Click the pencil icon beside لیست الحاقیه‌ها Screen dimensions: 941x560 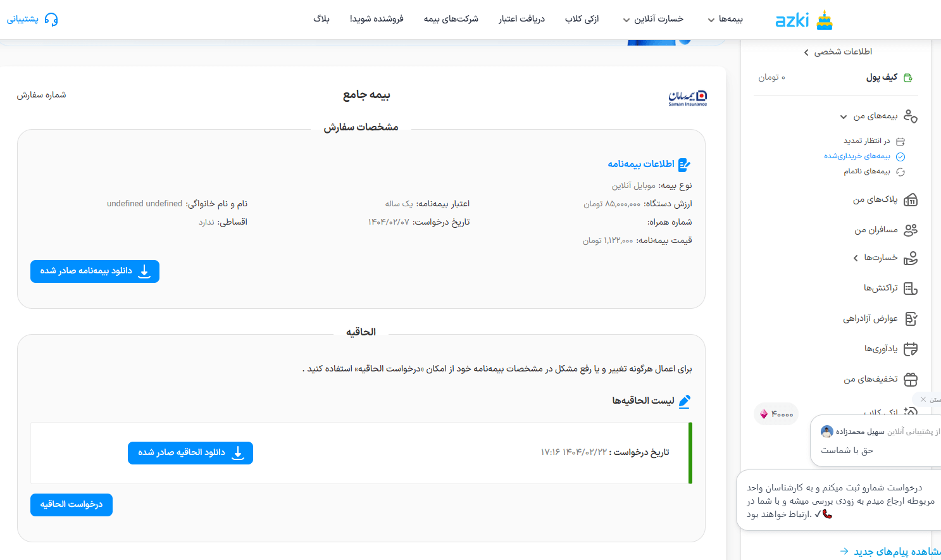(x=683, y=401)
